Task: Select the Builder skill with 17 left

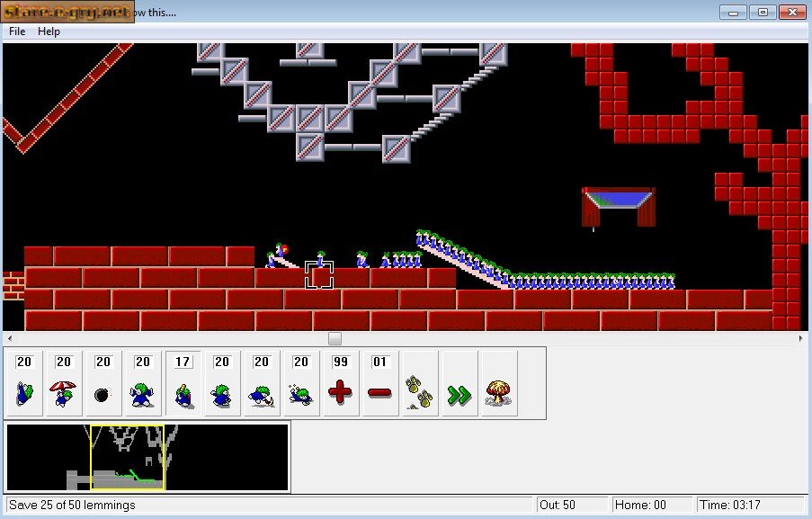Action: coord(183,383)
